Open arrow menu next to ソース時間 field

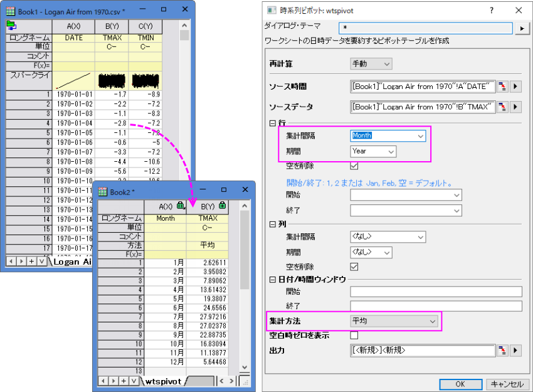(515, 87)
